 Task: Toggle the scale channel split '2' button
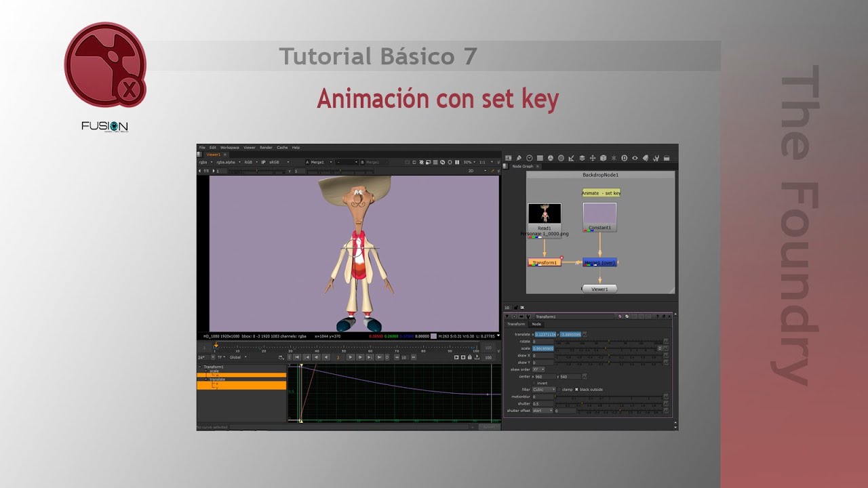(660, 348)
